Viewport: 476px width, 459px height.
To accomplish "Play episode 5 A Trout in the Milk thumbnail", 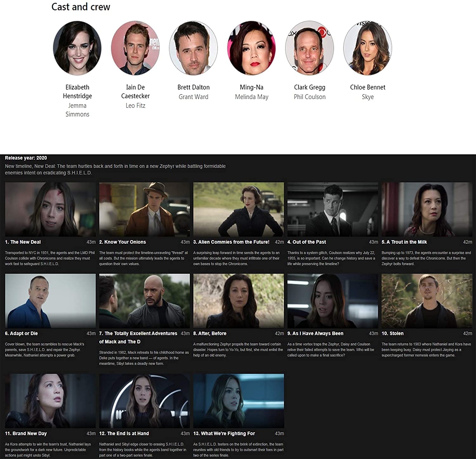I will pos(427,209).
